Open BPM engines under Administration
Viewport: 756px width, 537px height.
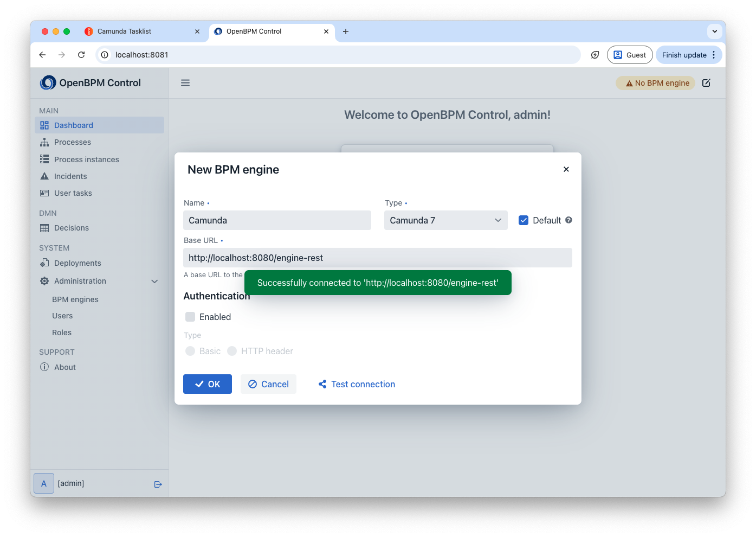[75, 299]
